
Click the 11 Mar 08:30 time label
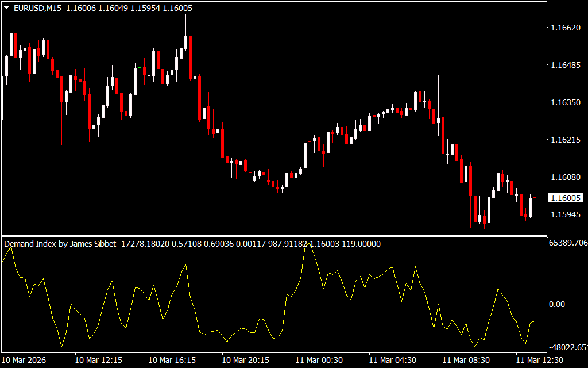point(466,360)
